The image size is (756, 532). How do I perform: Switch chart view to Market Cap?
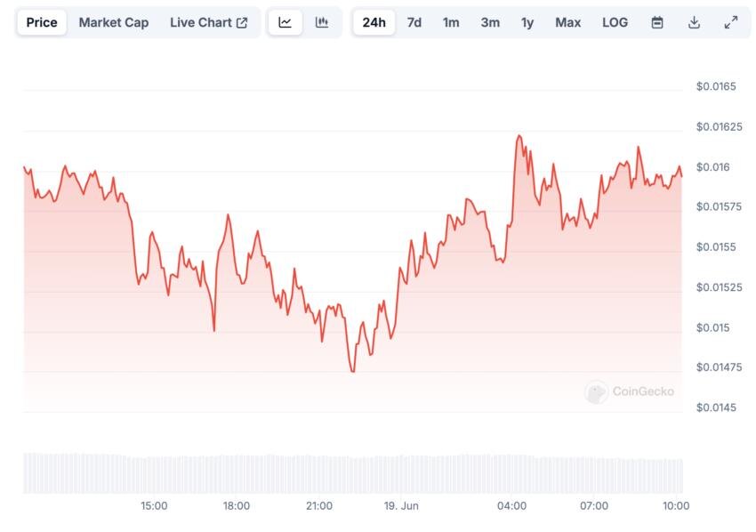pos(114,22)
